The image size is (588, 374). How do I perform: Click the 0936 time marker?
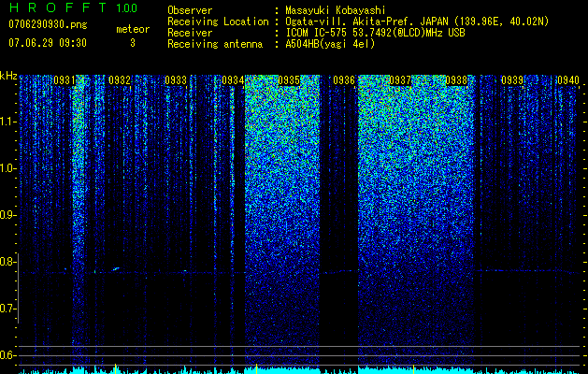point(344,80)
